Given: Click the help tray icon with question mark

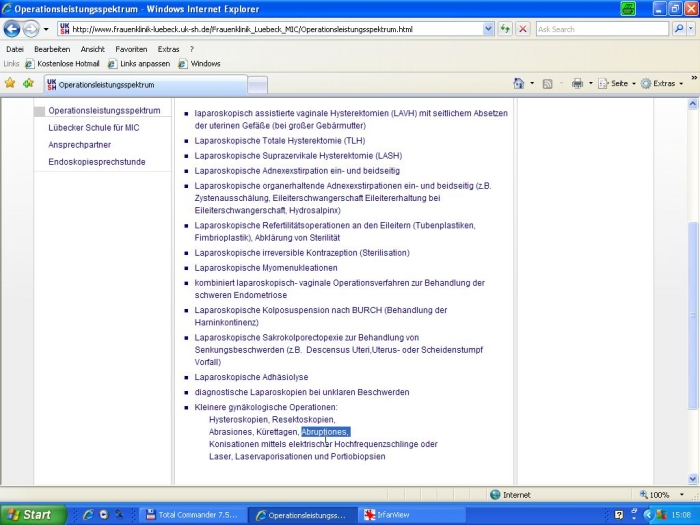Looking at the screenshot, I should pos(619,515).
